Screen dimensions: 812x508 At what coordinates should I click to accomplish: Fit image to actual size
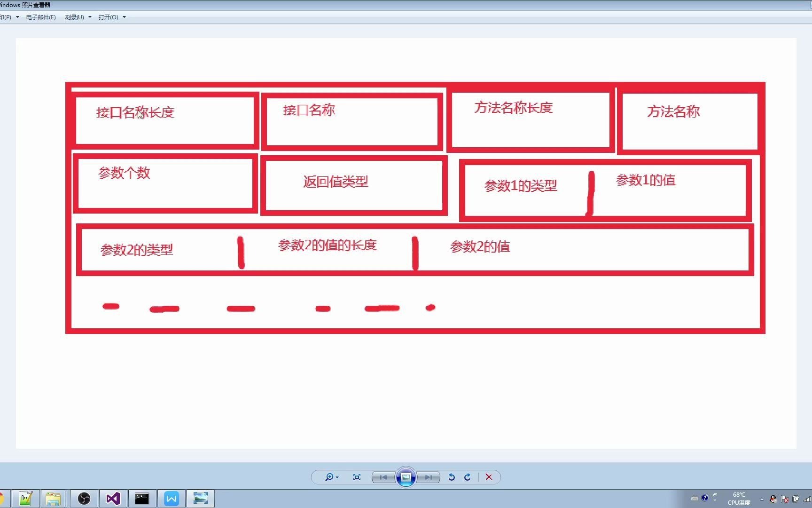pos(357,477)
